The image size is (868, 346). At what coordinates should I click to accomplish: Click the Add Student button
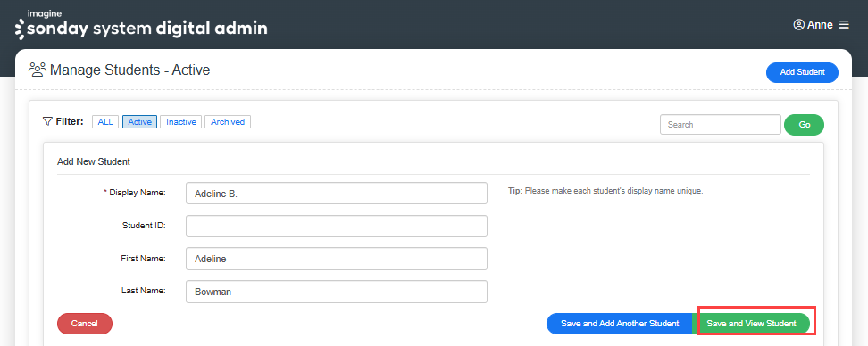coord(802,72)
